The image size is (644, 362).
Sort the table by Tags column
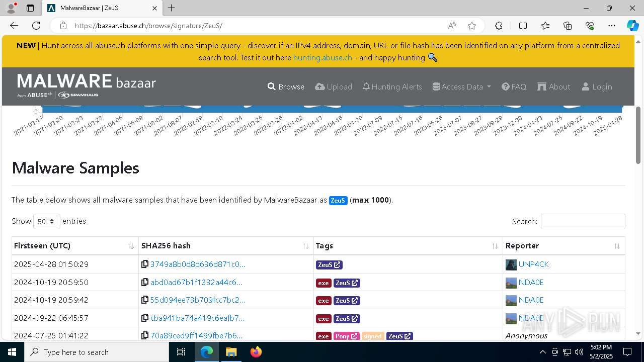coord(408,246)
